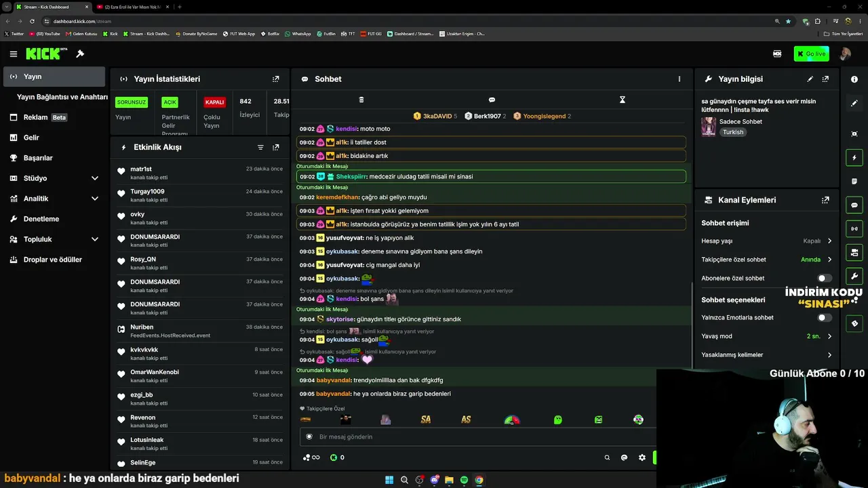
Task: Open chat search magnifier icon
Action: click(607, 457)
